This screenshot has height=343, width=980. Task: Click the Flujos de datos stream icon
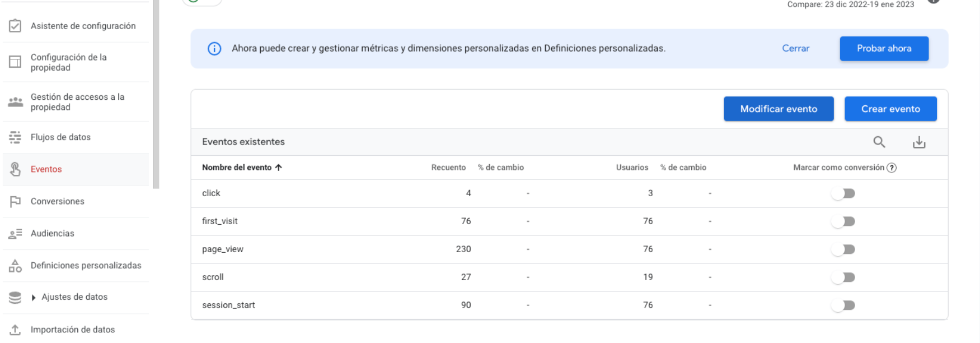tap(15, 137)
